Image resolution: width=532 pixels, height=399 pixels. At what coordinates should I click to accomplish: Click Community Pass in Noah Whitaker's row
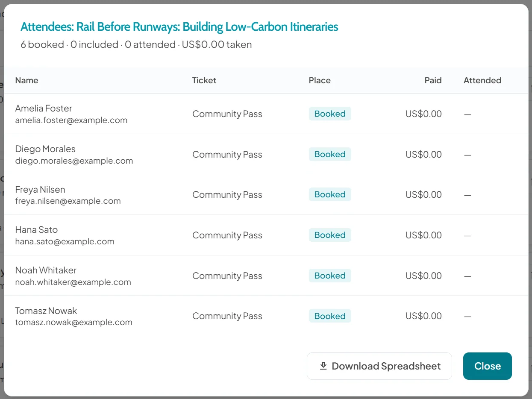point(227,276)
